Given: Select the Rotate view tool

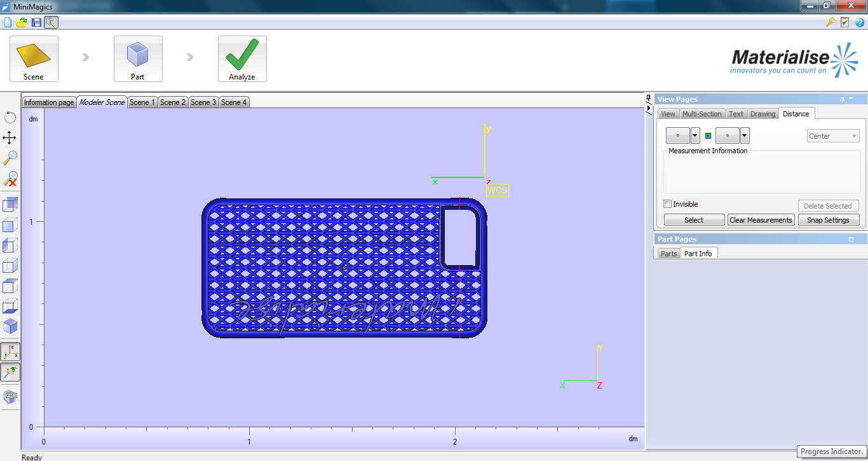Looking at the screenshot, I should pyautogui.click(x=10, y=117).
